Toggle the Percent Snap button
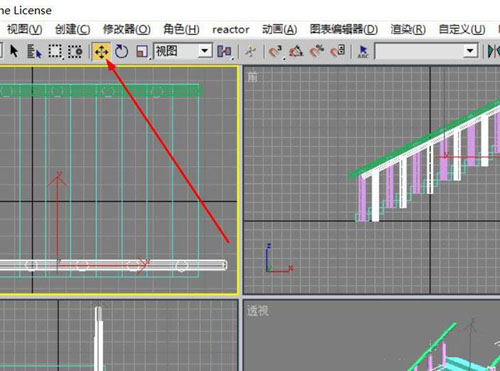 [317, 51]
